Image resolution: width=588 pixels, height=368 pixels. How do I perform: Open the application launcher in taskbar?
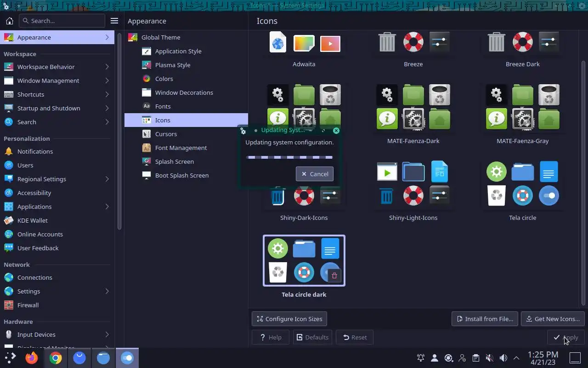10,357
